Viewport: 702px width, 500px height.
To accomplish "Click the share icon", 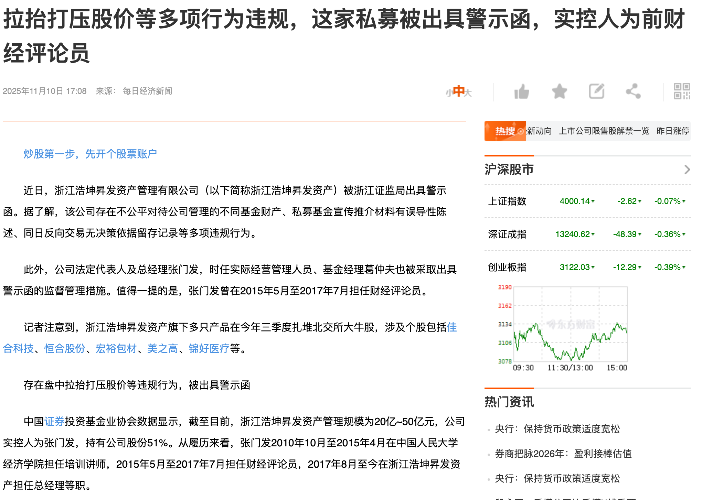I will 633,91.
